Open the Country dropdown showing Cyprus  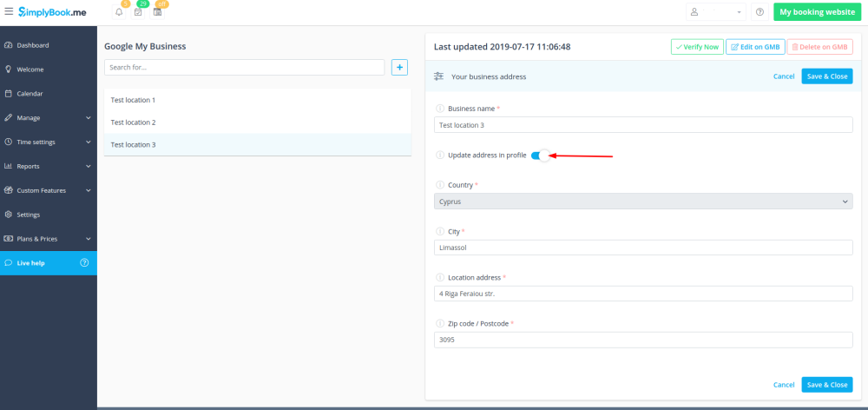point(642,202)
